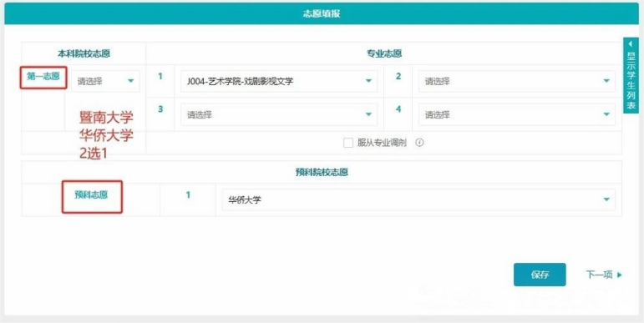644x323 pixels.
Task: Open major choice 2 dropdown
Action: pos(517,81)
